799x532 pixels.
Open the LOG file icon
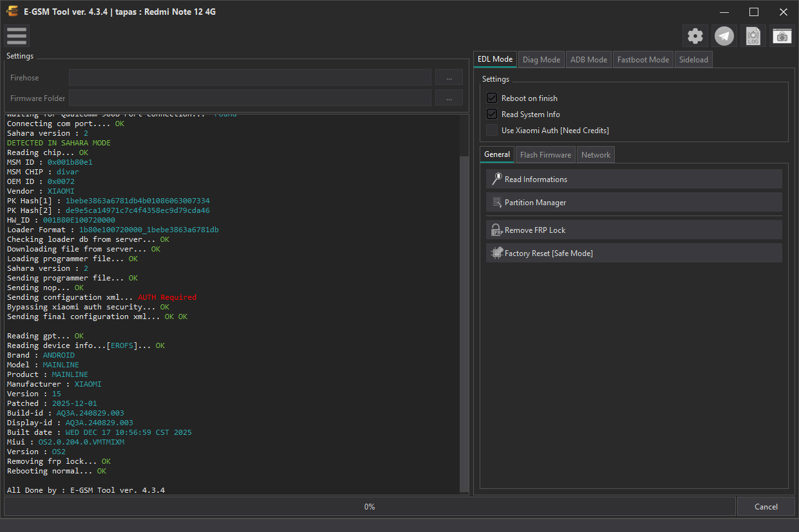tap(753, 36)
